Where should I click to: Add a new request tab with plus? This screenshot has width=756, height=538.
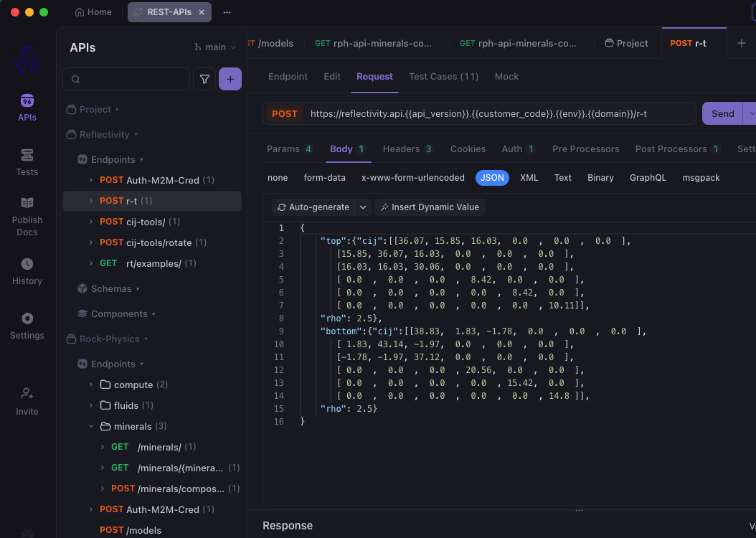pos(742,43)
